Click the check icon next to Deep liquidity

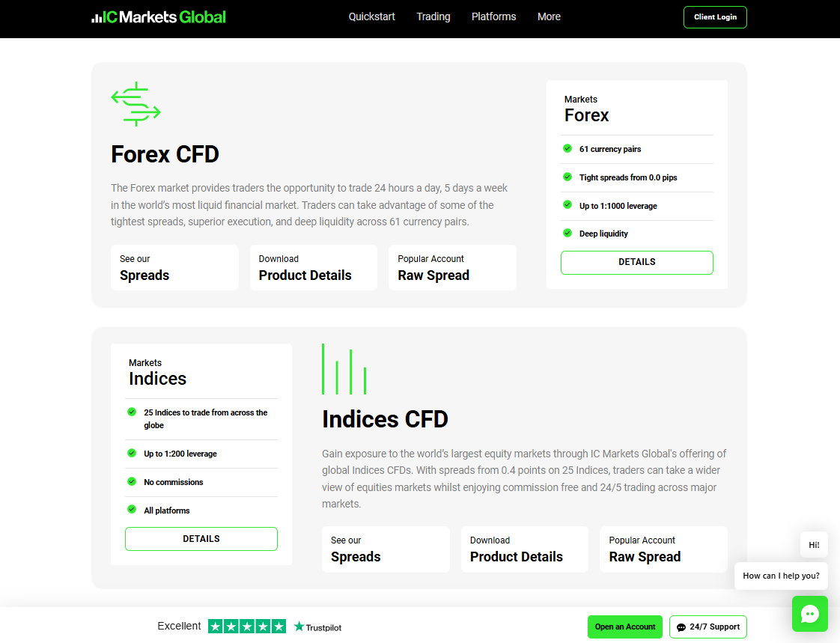click(567, 233)
